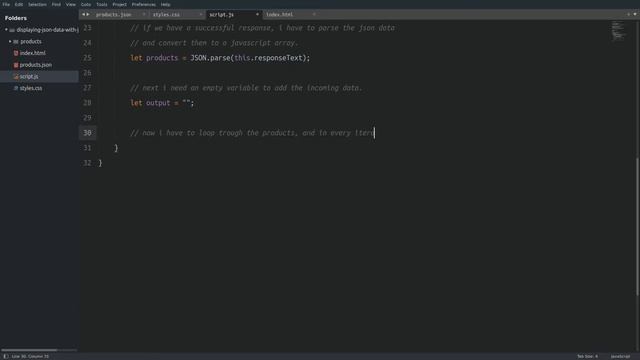Close the index.html tab

[x=314, y=14]
